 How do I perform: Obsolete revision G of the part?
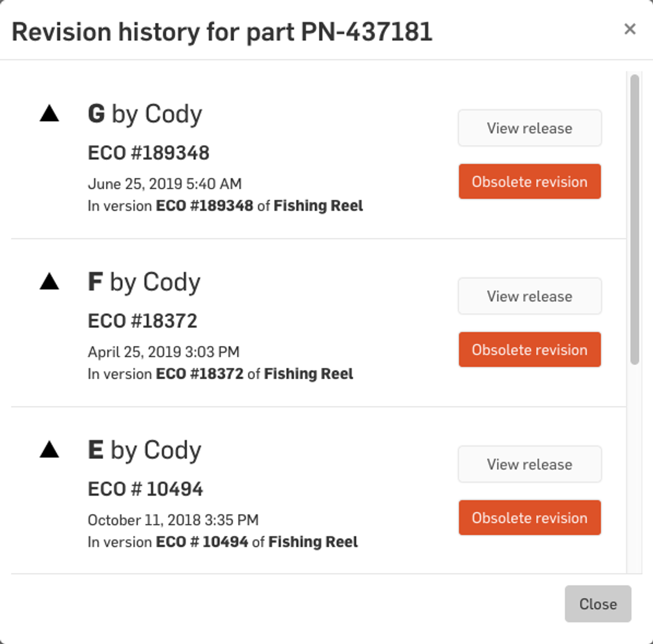point(529,181)
